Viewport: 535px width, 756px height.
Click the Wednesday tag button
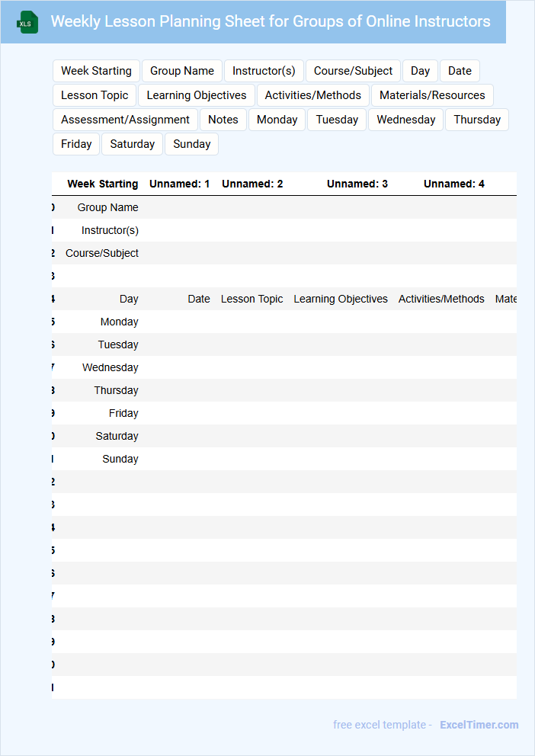(x=406, y=120)
